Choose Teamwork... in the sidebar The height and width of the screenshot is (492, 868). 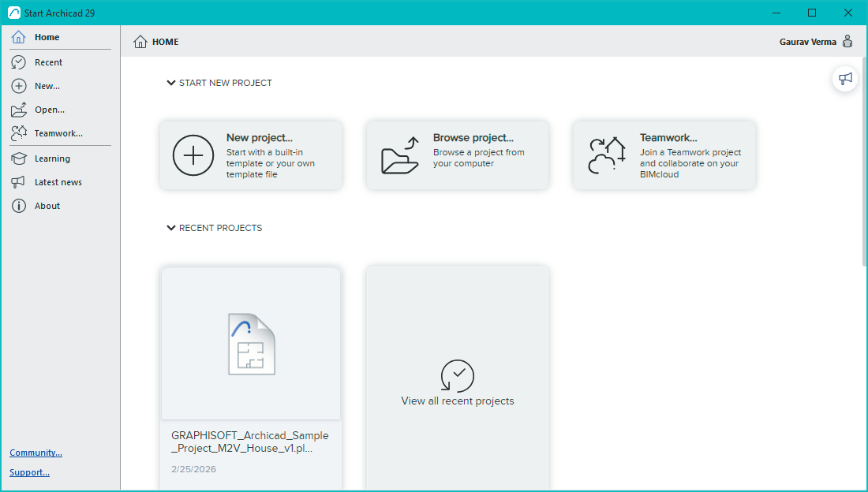point(60,132)
